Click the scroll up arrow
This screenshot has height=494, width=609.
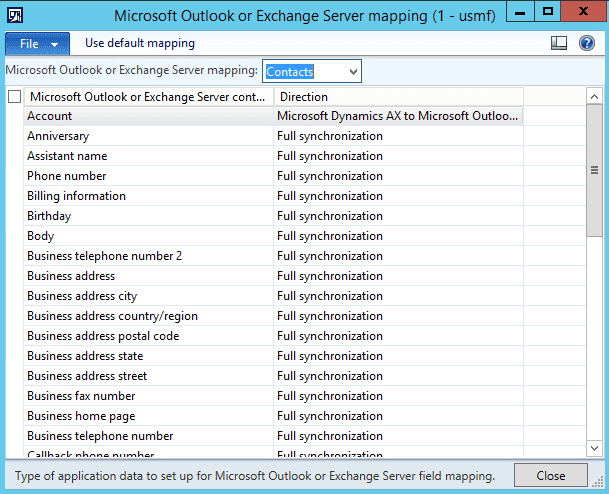594,96
